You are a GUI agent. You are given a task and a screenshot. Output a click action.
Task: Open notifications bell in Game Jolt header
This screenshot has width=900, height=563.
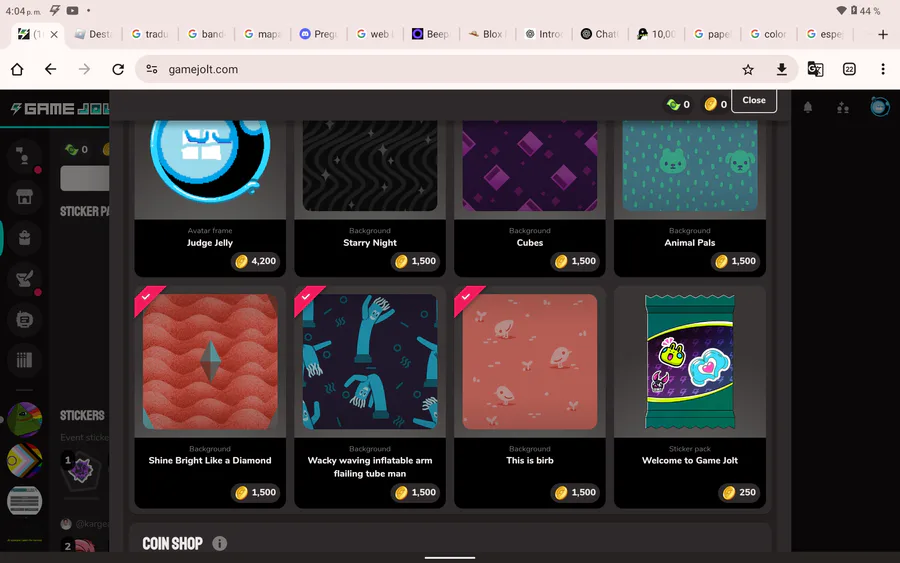point(808,107)
